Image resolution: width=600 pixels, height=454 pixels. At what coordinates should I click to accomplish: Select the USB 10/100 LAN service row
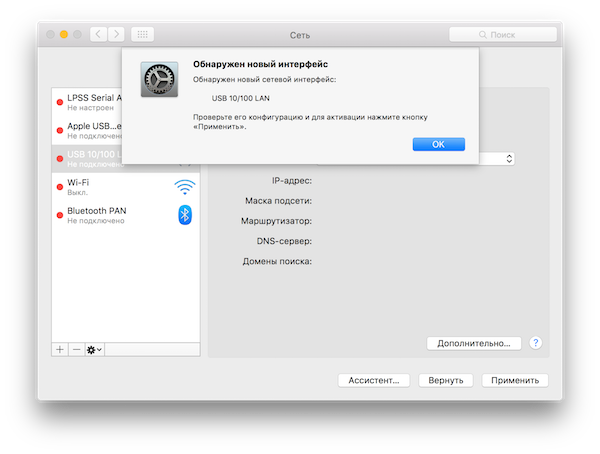[x=87, y=158]
